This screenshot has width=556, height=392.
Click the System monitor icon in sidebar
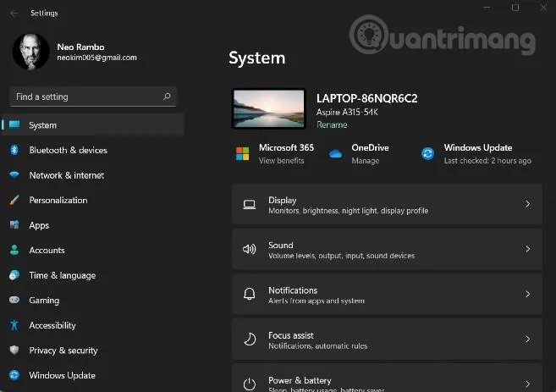click(14, 124)
